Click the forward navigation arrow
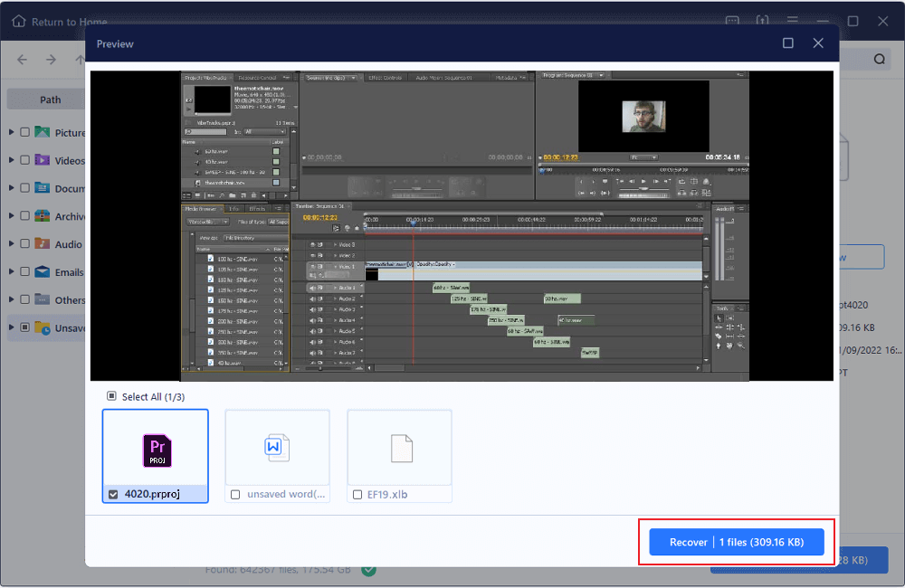Viewport: 905px width, 588px height. pyautogui.click(x=52, y=60)
